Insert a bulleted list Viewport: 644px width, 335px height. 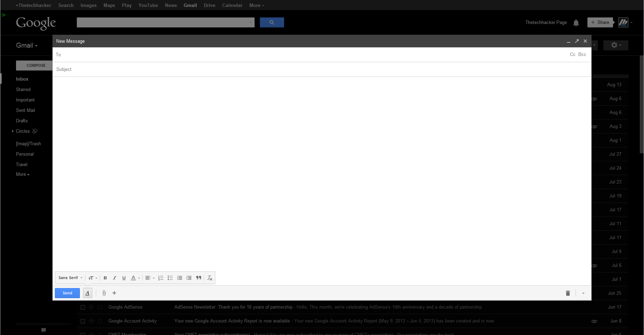(170, 278)
